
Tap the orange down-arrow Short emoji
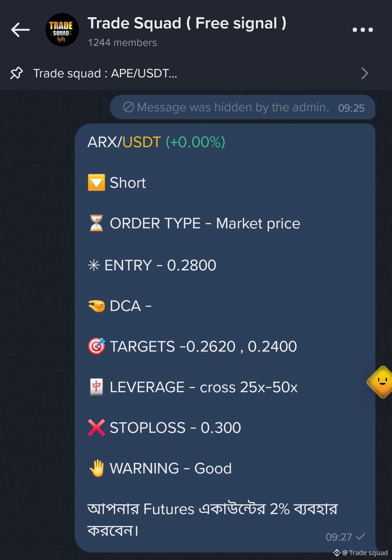tap(96, 183)
